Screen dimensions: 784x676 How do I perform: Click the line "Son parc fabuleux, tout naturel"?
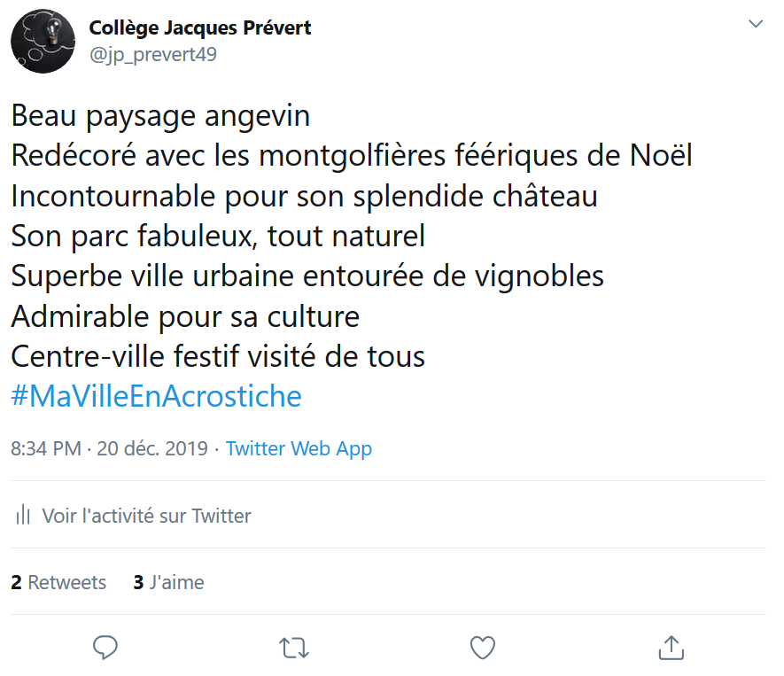point(218,236)
